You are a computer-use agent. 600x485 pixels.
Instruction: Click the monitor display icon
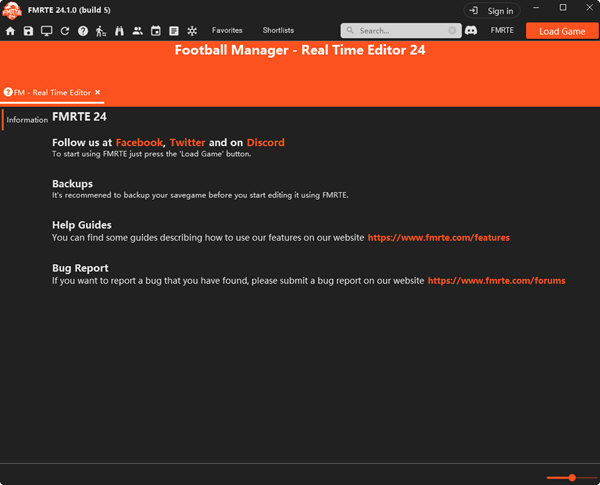46,31
